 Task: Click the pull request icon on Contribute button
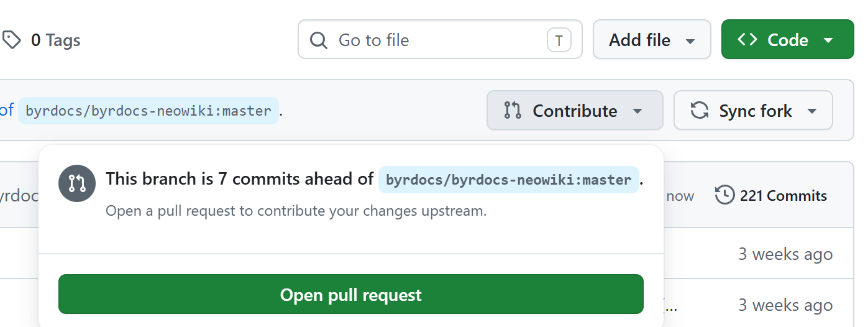[x=513, y=111]
